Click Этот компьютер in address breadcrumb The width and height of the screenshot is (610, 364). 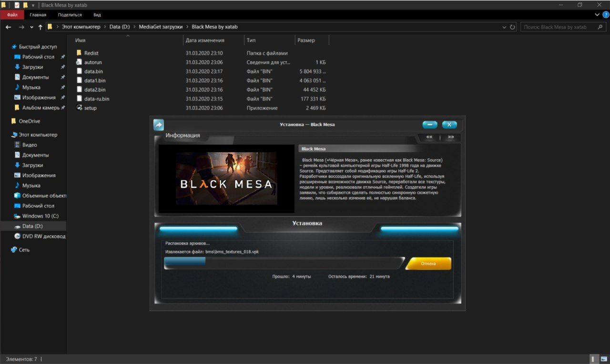pyautogui.click(x=81, y=27)
